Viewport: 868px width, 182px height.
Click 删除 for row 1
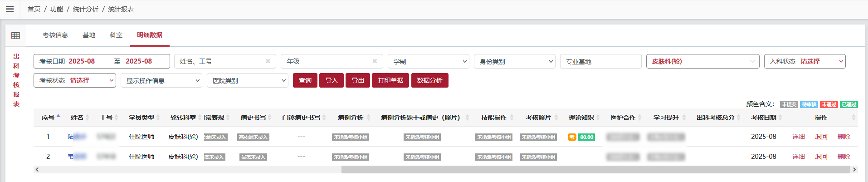(x=844, y=137)
